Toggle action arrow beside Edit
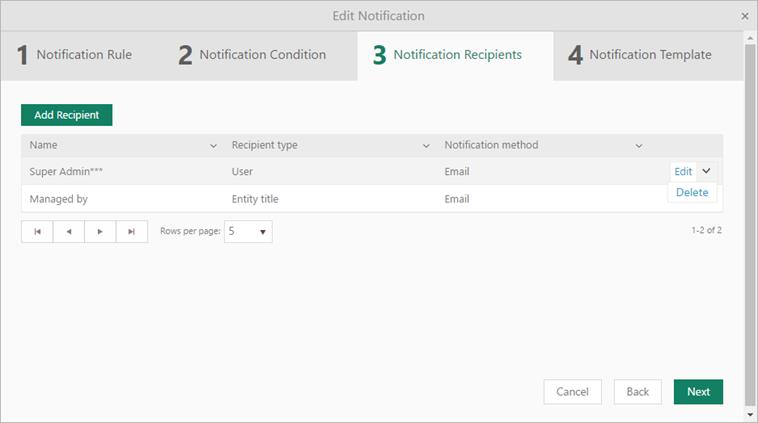Viewport: 758px width, 423px height. coord(706,171)
